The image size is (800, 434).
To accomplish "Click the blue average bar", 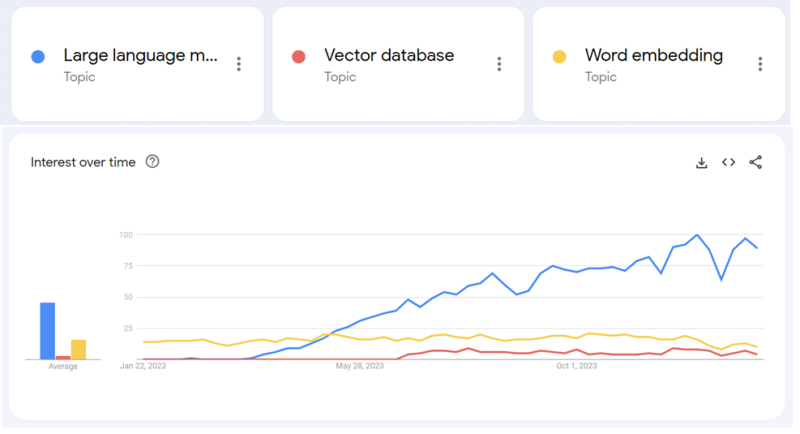I will (x=47, y=331).
